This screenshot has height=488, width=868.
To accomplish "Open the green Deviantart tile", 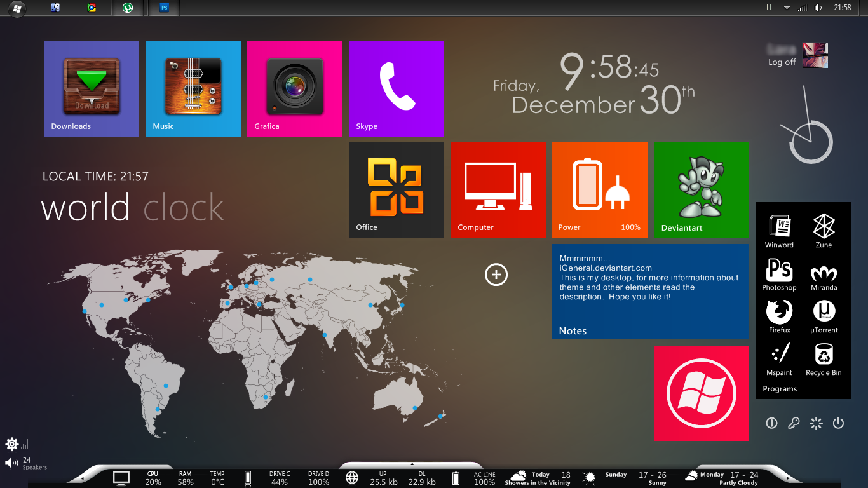I will tap(702, 190).
